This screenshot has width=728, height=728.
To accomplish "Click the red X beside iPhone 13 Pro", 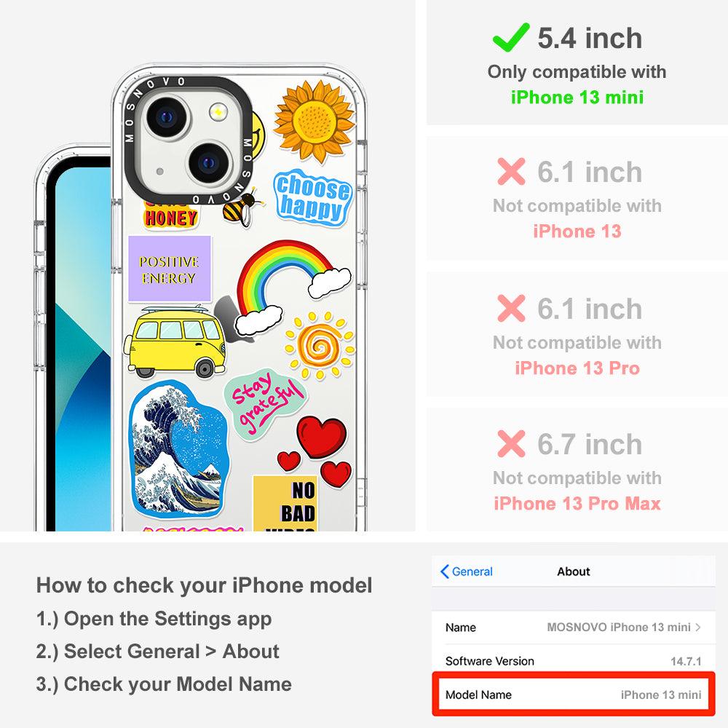I will tap(511, 308).
